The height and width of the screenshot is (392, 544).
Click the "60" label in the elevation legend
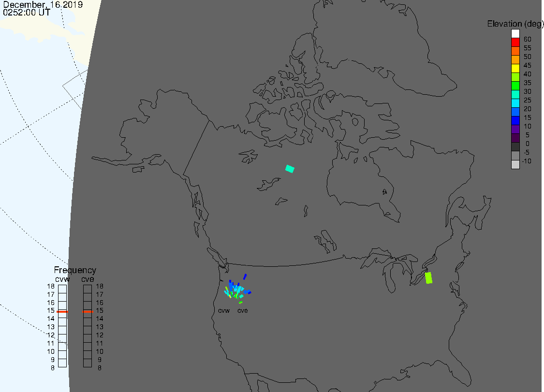pos(528,39)
